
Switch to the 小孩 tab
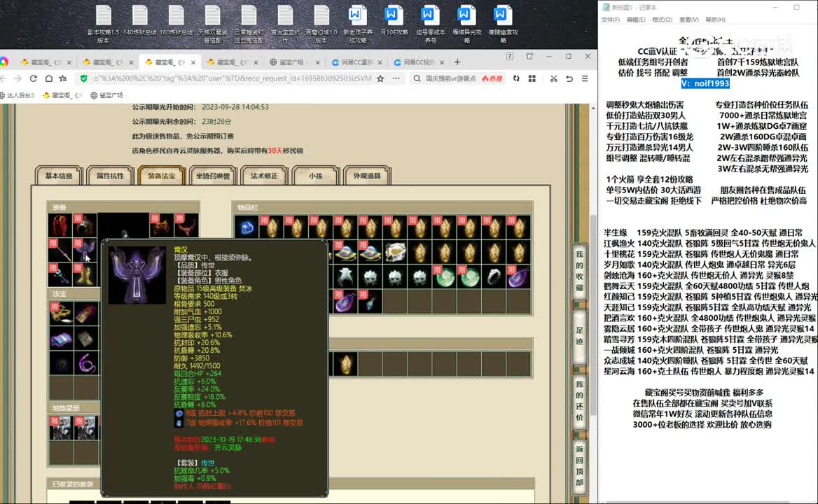click(x=315, y=176)
